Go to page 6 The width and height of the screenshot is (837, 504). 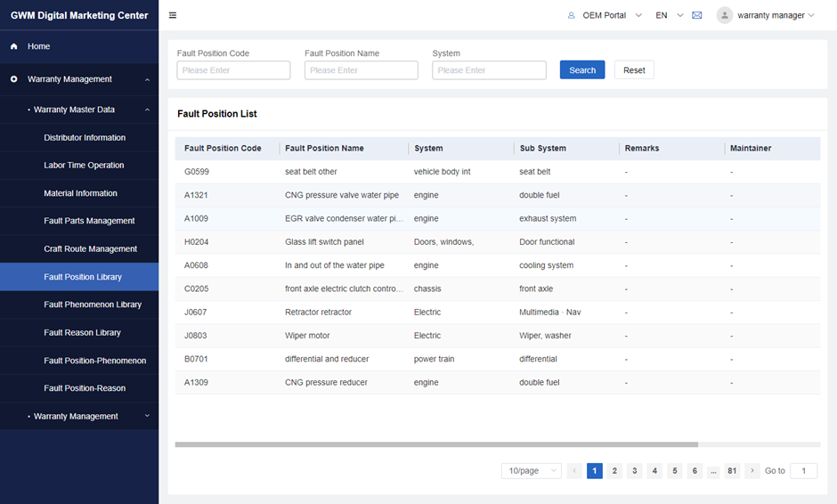coord(695,470)
